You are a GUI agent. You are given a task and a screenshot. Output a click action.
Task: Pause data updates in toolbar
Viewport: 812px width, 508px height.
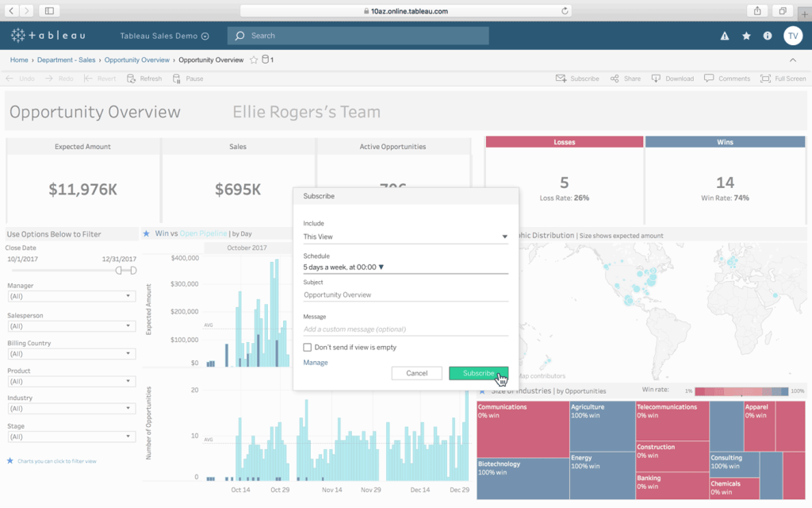pos(189,79)
